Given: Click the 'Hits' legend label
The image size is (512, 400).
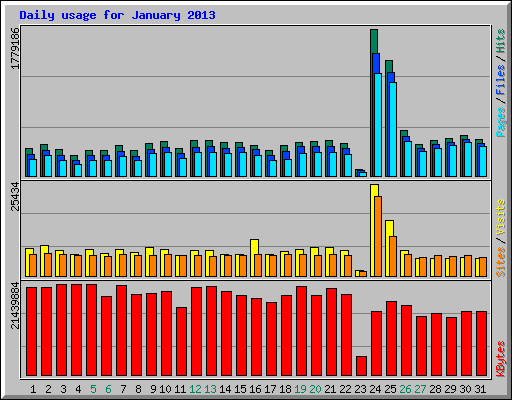Looking at the screenshot, I should (x=501, y=41).
